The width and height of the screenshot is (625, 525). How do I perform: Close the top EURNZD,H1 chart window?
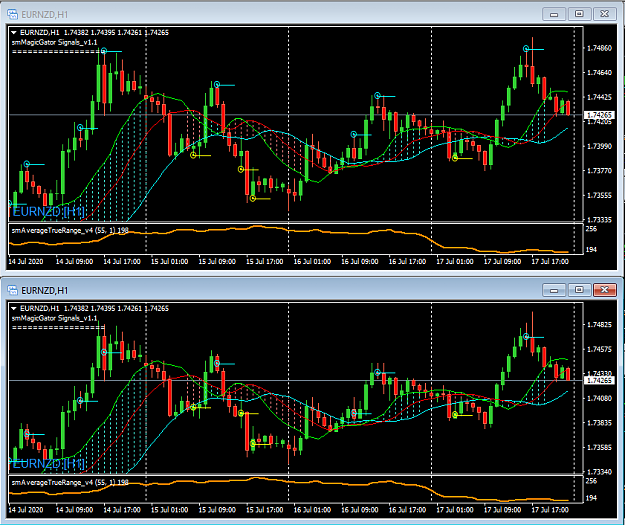tap(605, 14)
